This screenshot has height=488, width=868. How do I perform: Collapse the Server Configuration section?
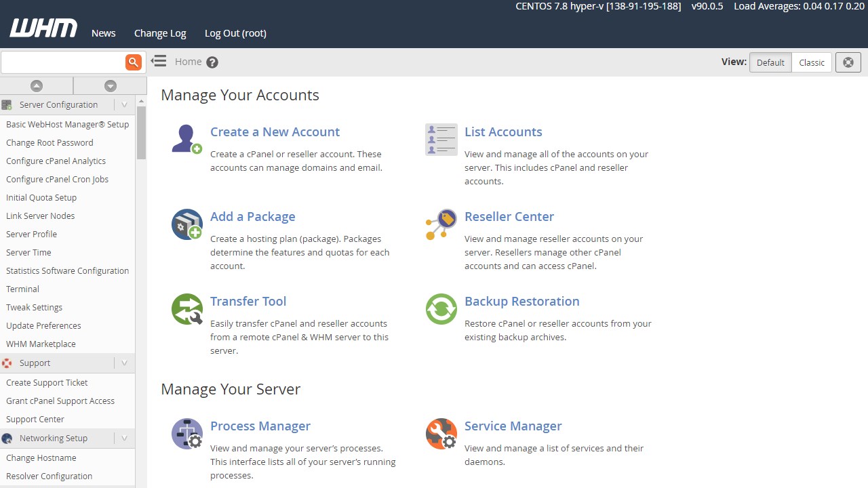point(124,104)
